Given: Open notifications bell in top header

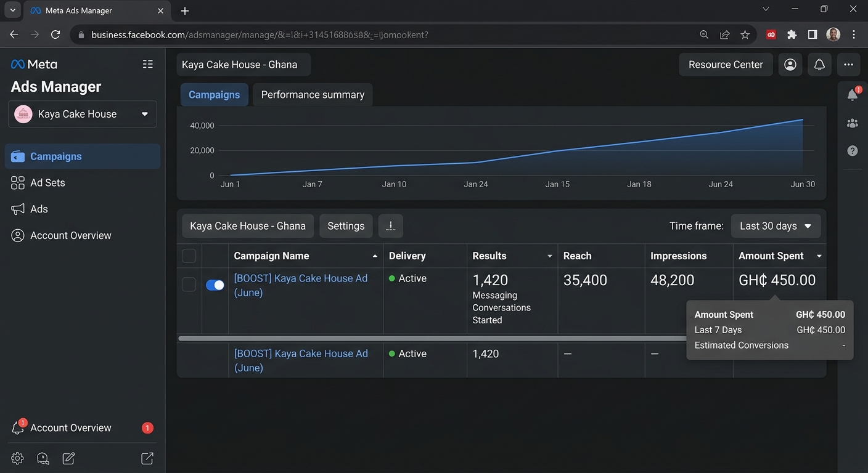Looking at the screenshot, I should pyautogui.click(x=819, y=65).
